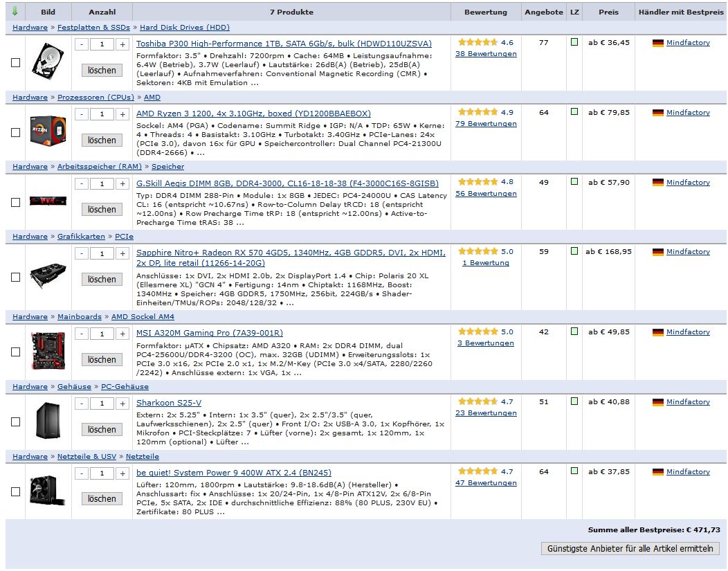The height and width of the screenshot is (571, 728).
Task: Increase quantity of Sharkoon S25-V
Action: click(122, 404)
